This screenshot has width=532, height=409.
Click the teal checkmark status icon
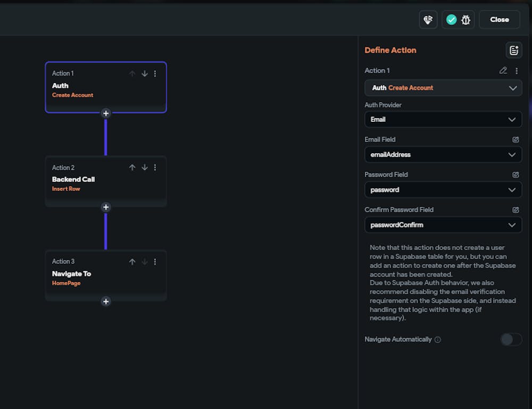point(451,20)
